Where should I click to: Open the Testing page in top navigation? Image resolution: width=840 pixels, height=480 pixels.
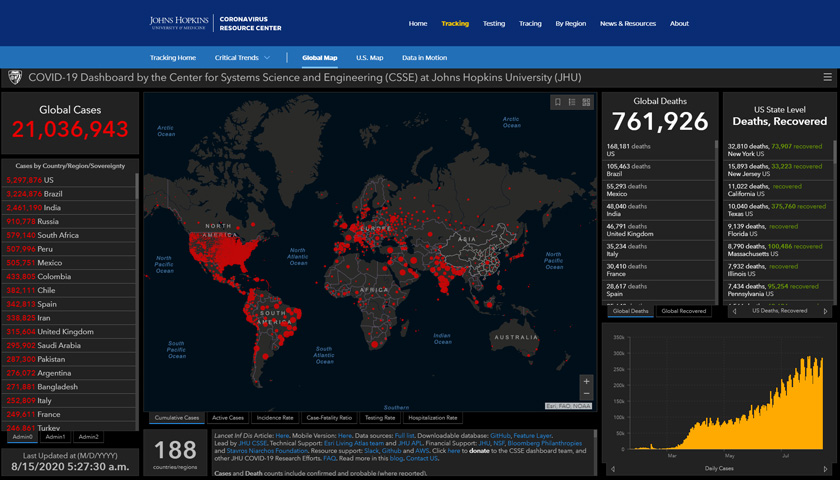click(x=494, y=23)
